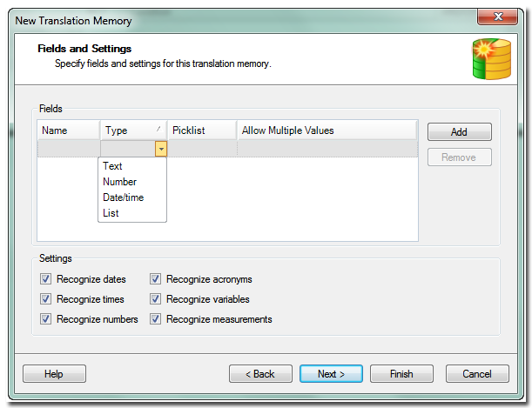The image size is (532, 408).
Task: Uncheck the Recognize measurements checkbox
Action: tap(155, 320)
